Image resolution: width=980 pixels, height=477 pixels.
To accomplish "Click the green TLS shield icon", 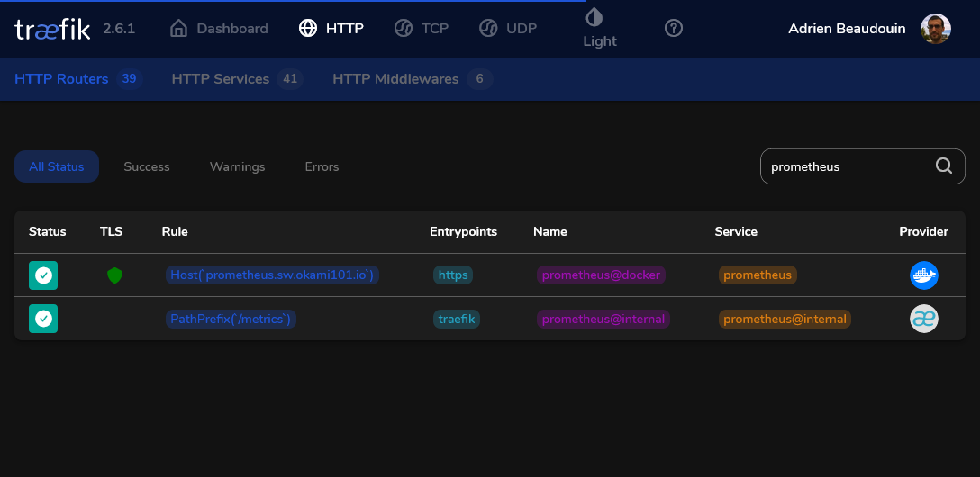I will [x=114, y=275].
